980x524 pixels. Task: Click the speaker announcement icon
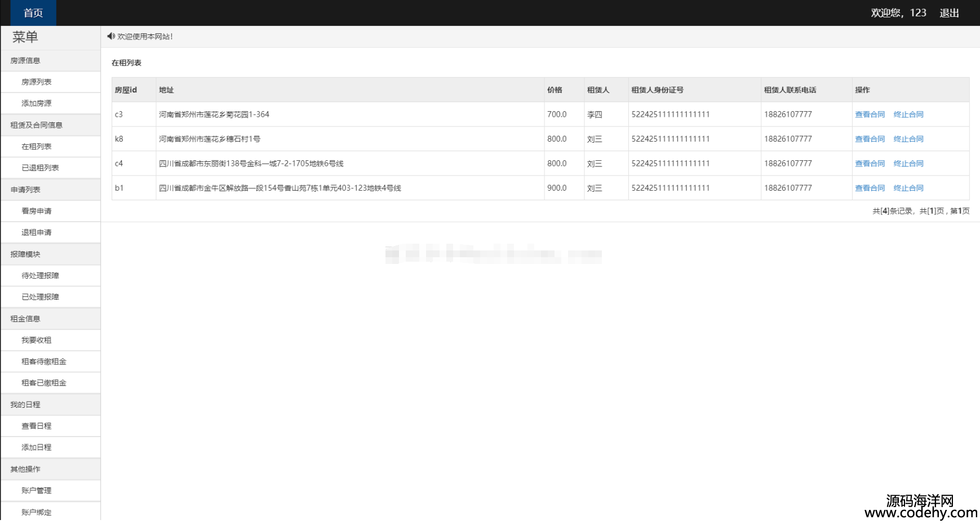point(110,36)
